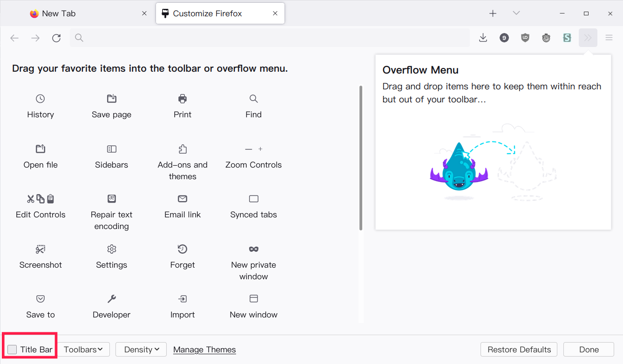
Task: Click the History clock icon
Action: (41, 99)
